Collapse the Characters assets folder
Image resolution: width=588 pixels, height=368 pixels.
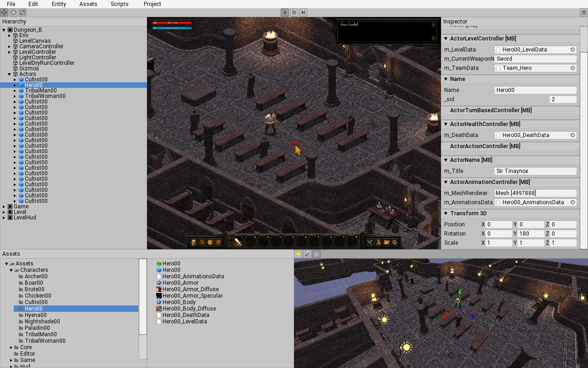(11, 270)
